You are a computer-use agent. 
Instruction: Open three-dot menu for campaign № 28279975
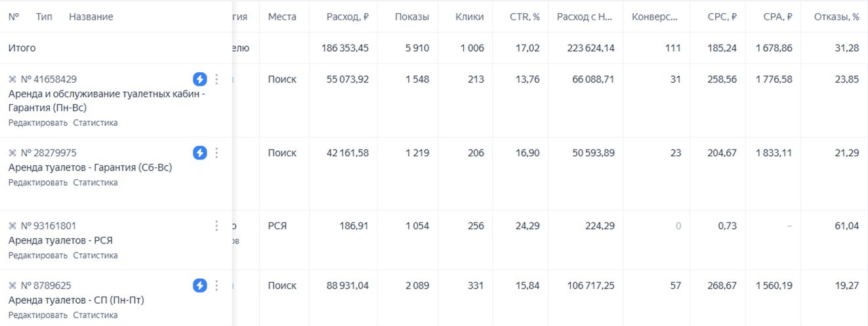pos(217,153)
